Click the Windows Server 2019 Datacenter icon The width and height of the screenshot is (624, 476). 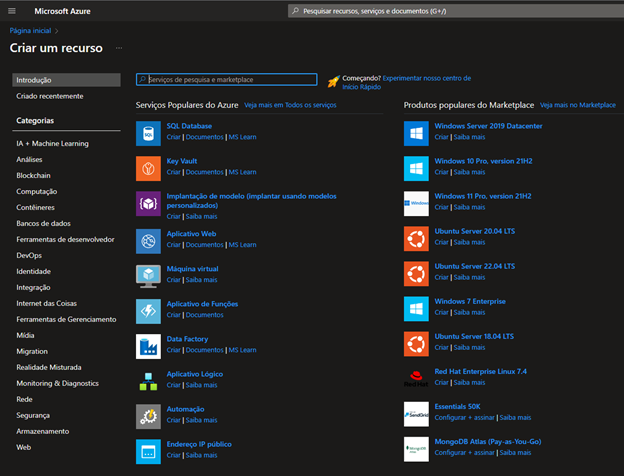pos(416,133)
